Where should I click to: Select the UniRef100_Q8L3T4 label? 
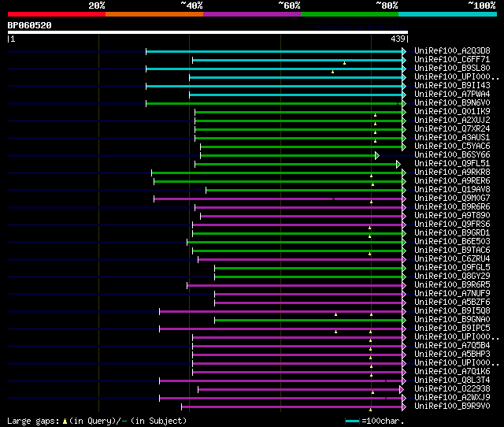point(452,381)
